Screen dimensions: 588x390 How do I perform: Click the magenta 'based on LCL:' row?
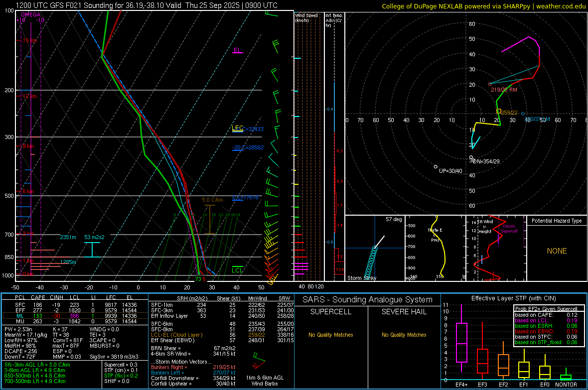coord(546,320)
